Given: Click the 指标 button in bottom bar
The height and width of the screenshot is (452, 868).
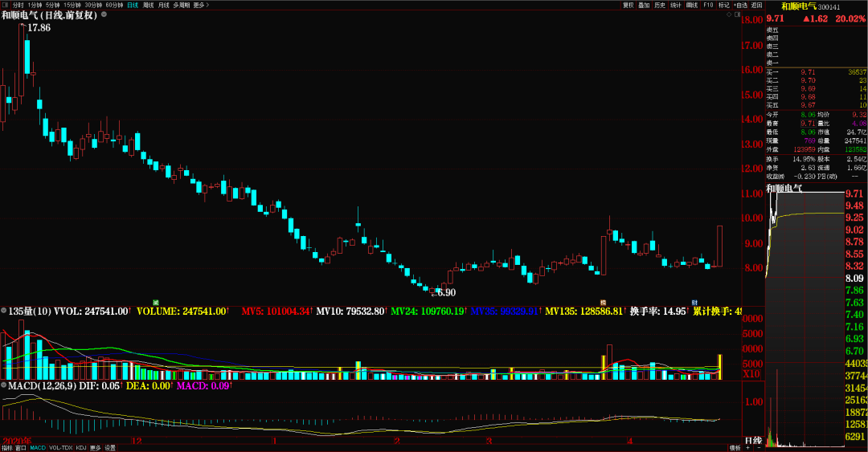Looking at the screenshot, I should click(x=6, y=448).
